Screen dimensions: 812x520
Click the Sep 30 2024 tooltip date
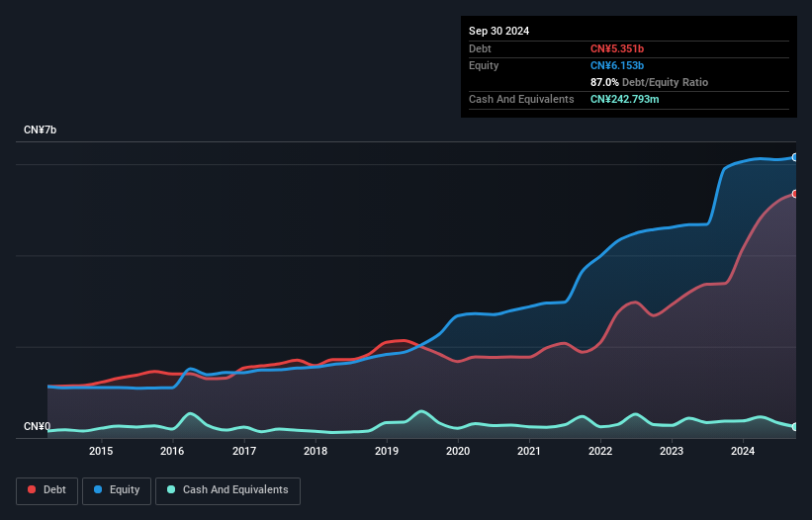(x=499, y=31)
